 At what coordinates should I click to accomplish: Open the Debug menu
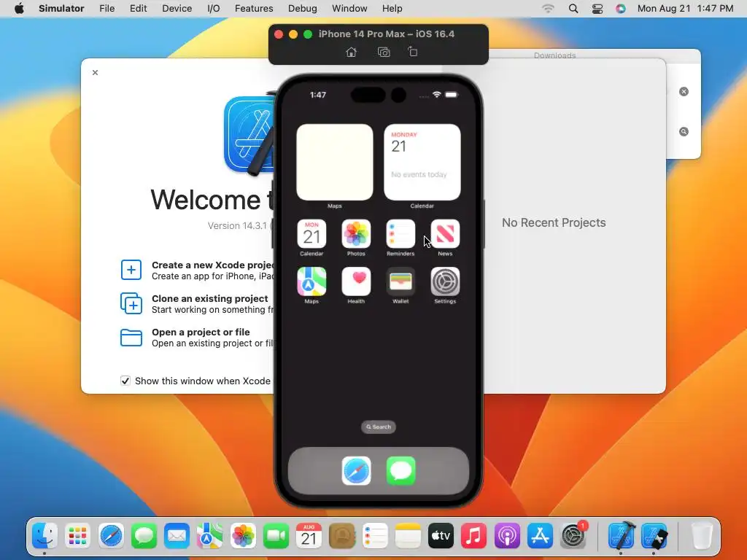pyautogui.click(x=303, y=9)
